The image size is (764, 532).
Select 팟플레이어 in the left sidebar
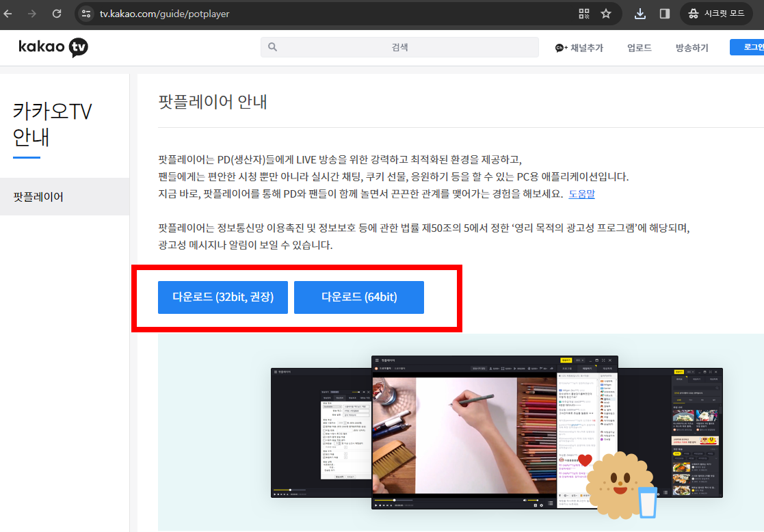point(38,196)
